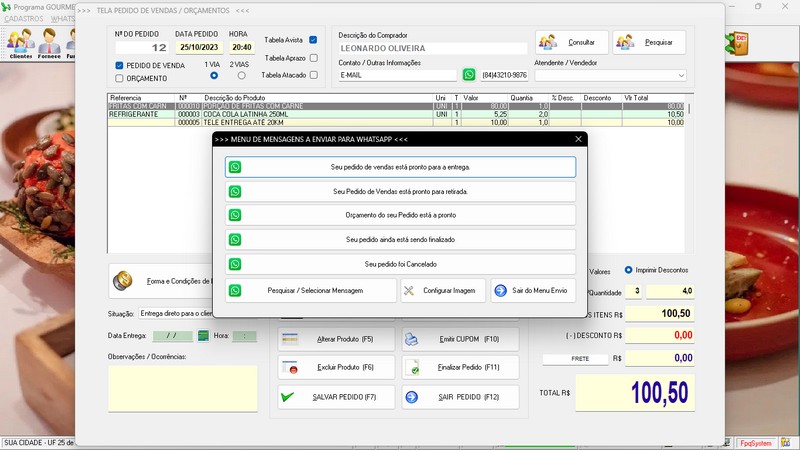This screenshot has width=800, height=450.
Task: Click the Fornecedores icon in the toolbar
Action: [x=49, y=42]
